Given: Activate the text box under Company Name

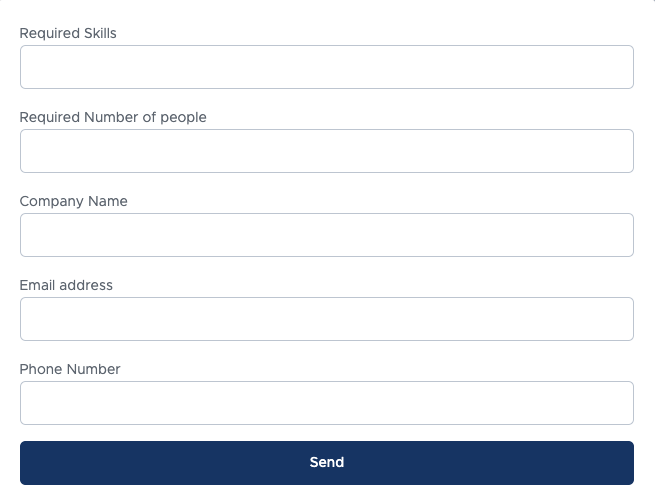Looking at the screenshot, I should coord(326,235).
